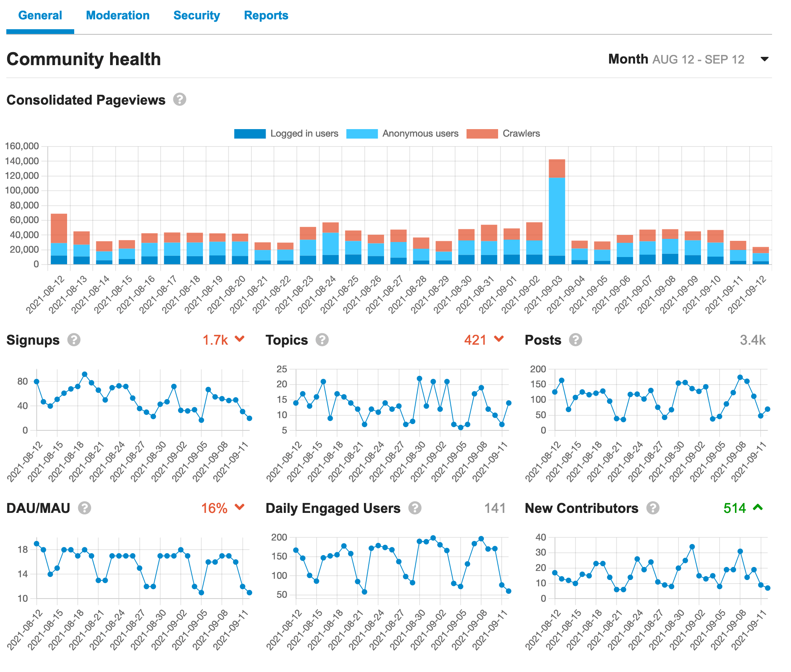Open the DAU/MAU help tooltip icon
Image resolution: width=791 pixels, height=672 pixels.
tap(84, 509)
